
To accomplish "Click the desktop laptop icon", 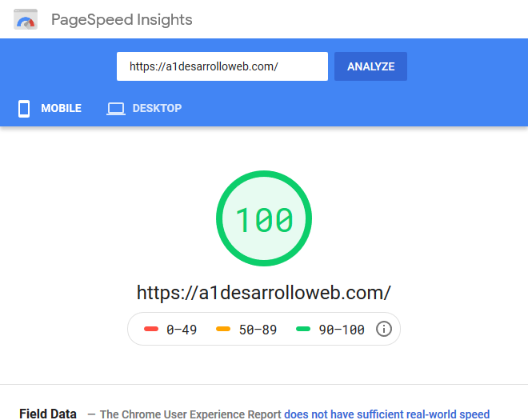I will point(116,108).
